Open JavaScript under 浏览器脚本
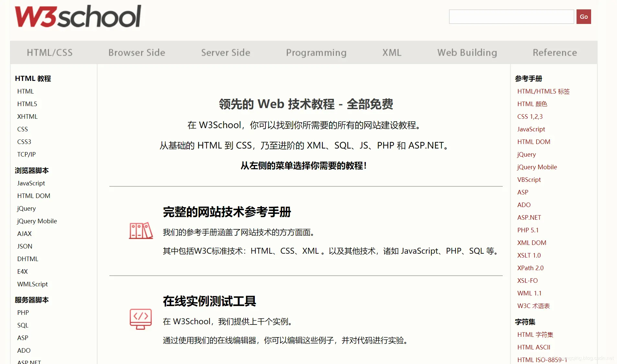 pyautogui.click(x=31, y=183)
